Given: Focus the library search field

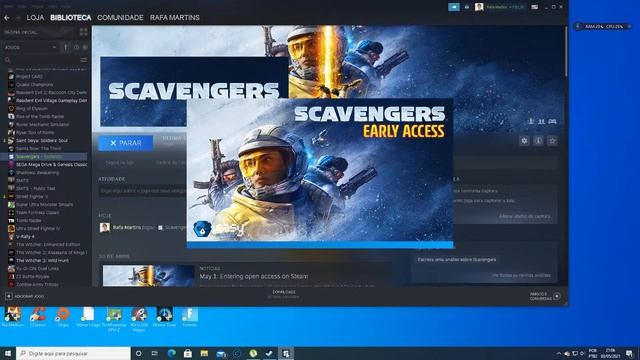Looking at the screenshot, I should [41, 60].
